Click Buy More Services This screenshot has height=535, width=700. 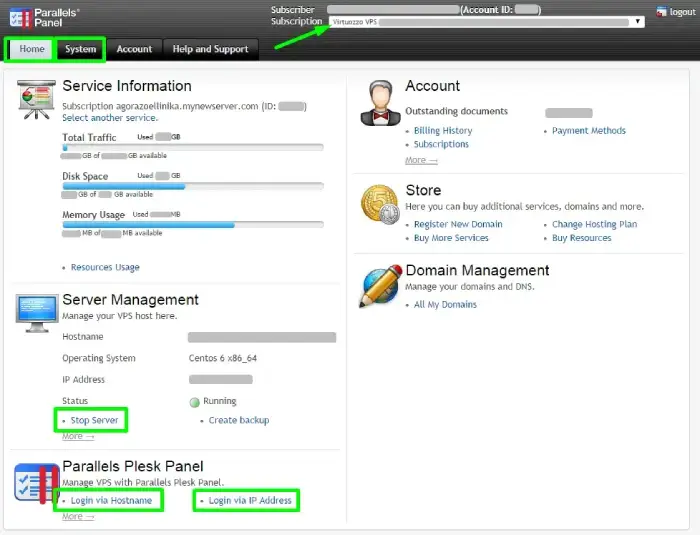click(451, 238)
